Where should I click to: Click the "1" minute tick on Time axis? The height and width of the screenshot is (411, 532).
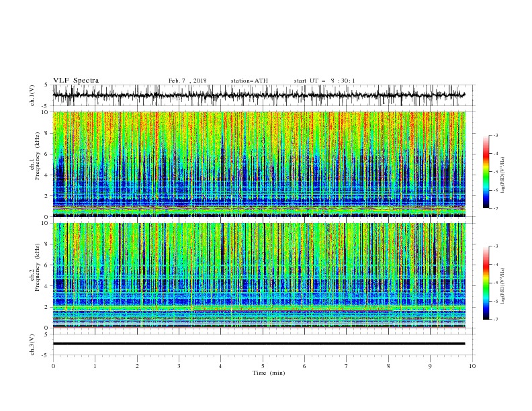pos(95,366)
